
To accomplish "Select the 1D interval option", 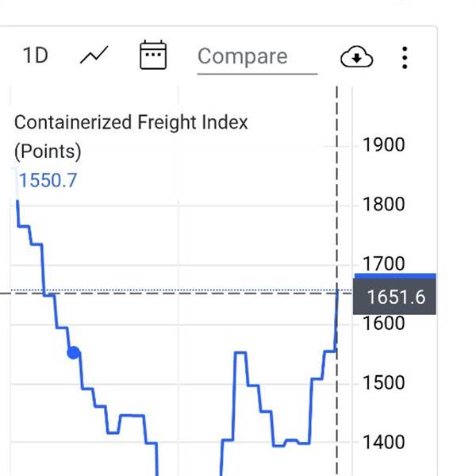I will tap(35, 56).
